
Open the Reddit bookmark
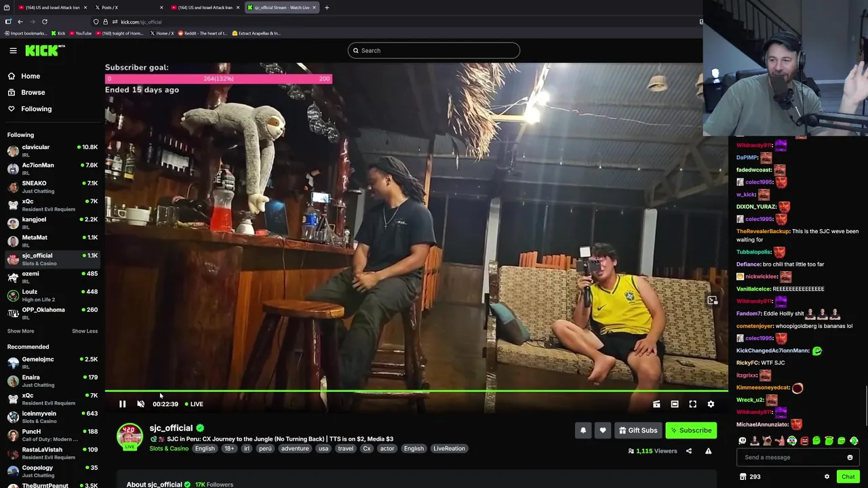tap(203, 33)
